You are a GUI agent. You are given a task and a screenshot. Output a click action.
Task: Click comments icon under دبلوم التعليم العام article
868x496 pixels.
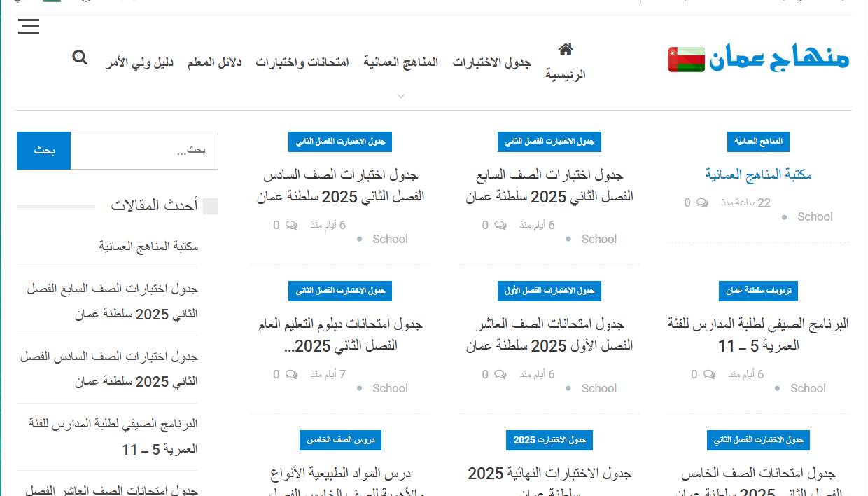point(291,375)
